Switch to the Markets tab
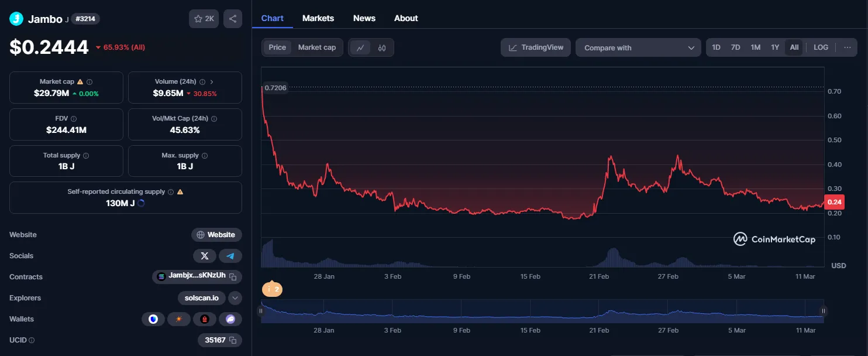 click(x=318, y=18)
